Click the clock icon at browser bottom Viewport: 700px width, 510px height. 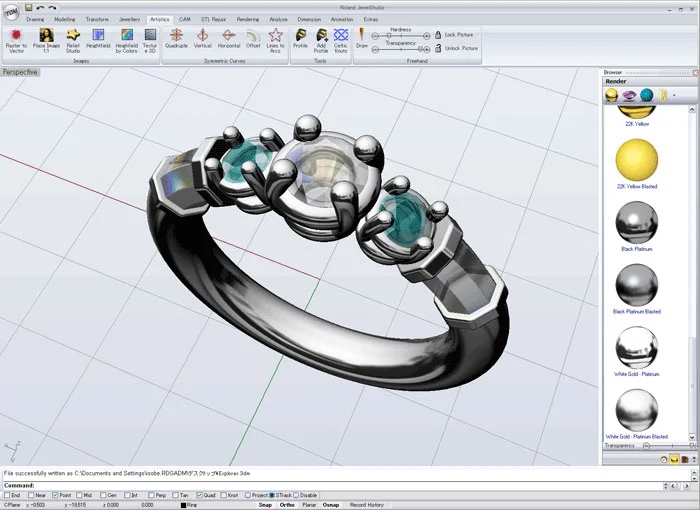click(x=663, y=459)
